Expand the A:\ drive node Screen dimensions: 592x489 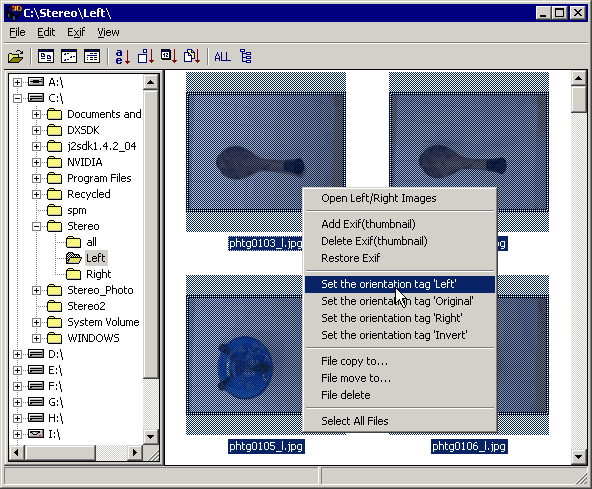17,82
